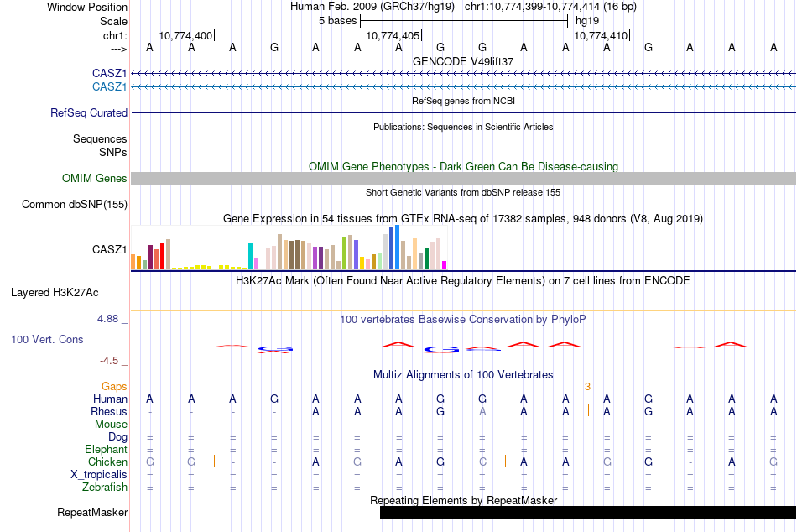This screenshot has width=797, height=532.
Task: Click the magenta bar ending the GTEx chart
Action: point(445,265)
